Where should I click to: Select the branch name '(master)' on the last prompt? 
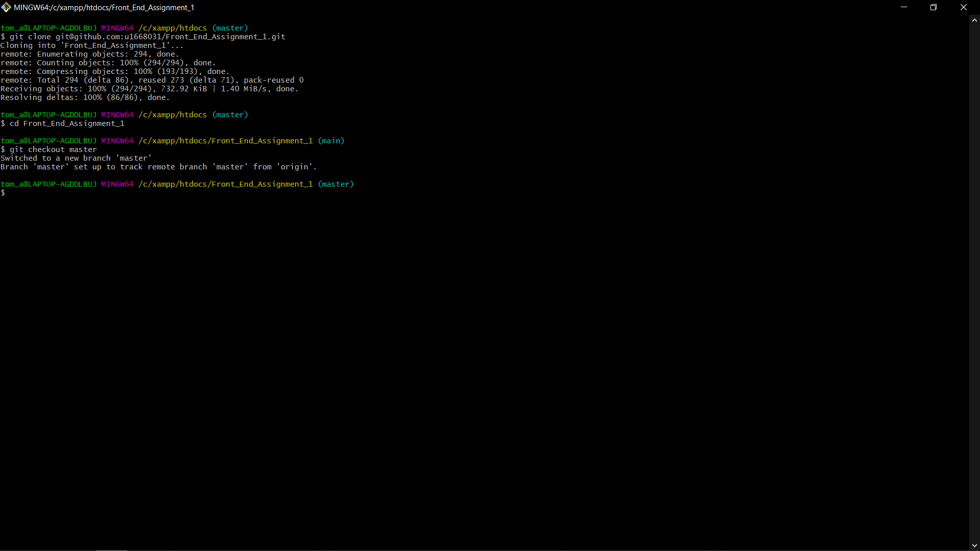(x=336, y=184)
